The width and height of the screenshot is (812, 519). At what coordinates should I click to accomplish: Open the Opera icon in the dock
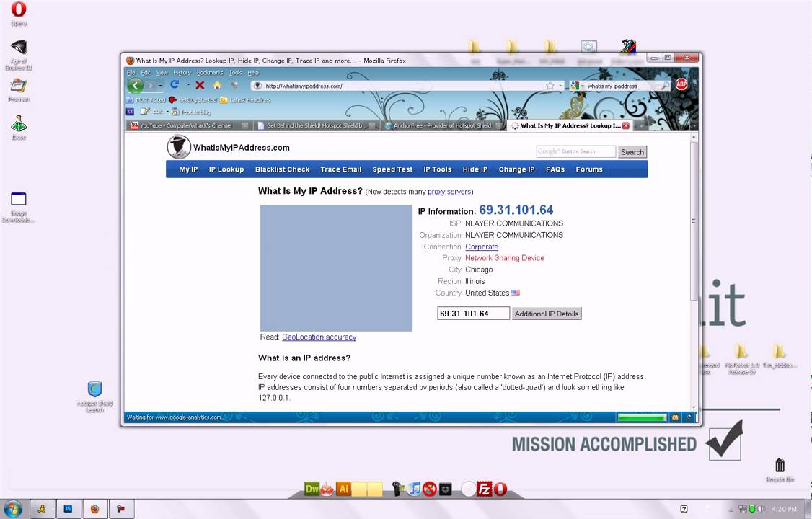click(500, 489)
